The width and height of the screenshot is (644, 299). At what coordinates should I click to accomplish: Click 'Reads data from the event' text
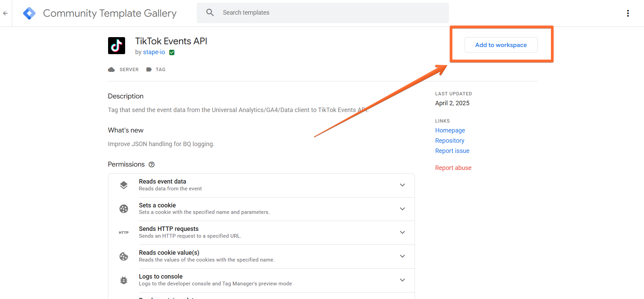click(170, 189)
